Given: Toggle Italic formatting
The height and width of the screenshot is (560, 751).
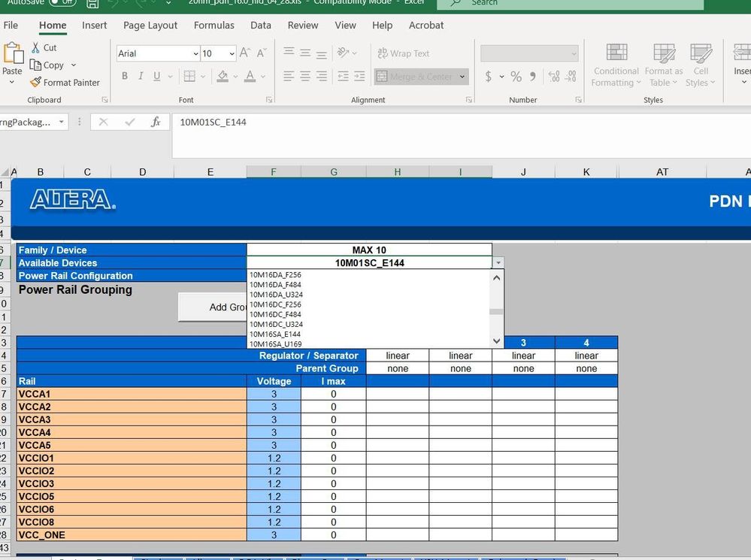Looking at the screenshot, I should click(x=141, y=76).
